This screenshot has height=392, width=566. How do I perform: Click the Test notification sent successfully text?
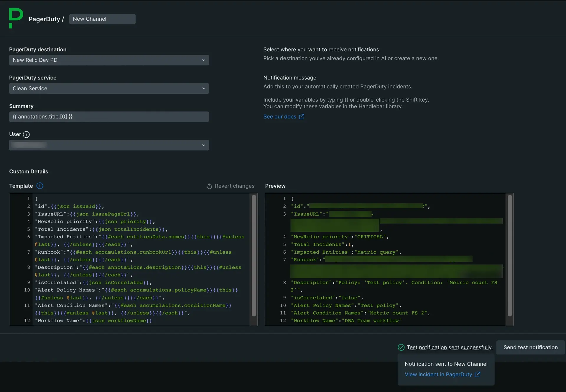[450, 347]
